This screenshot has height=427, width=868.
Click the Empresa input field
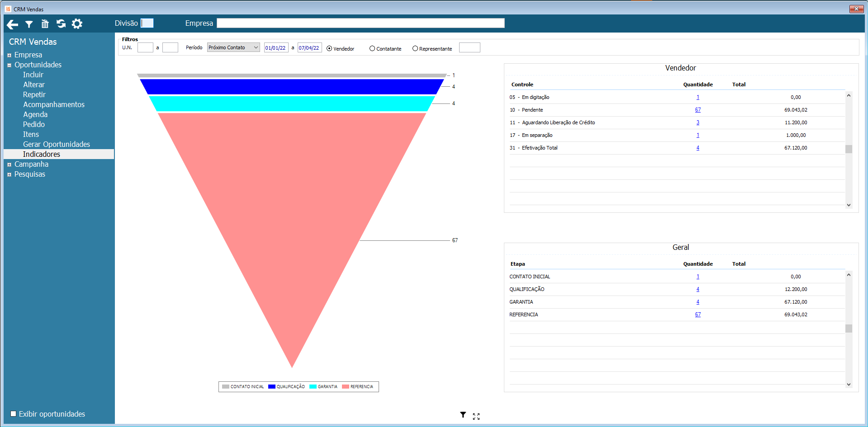pos(360,23)
